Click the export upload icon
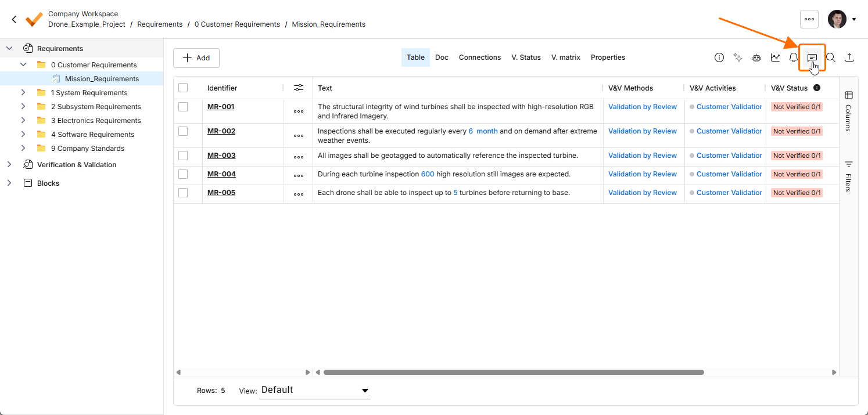Screen dimensions: 868x415 coord(849,57)
